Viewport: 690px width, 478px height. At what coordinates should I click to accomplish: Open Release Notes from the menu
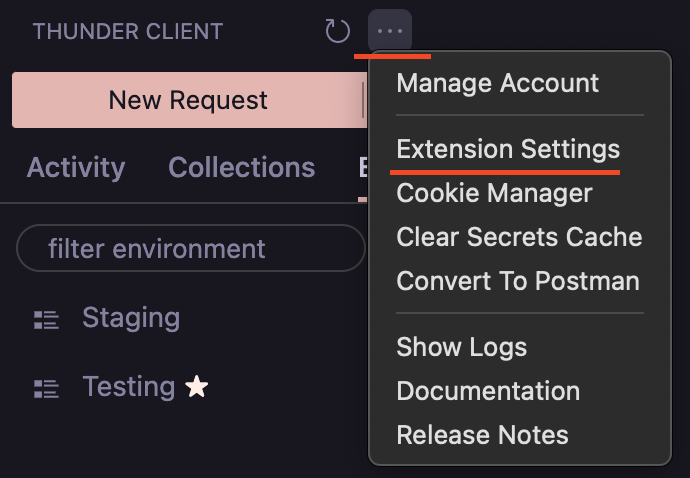[482, 435]
